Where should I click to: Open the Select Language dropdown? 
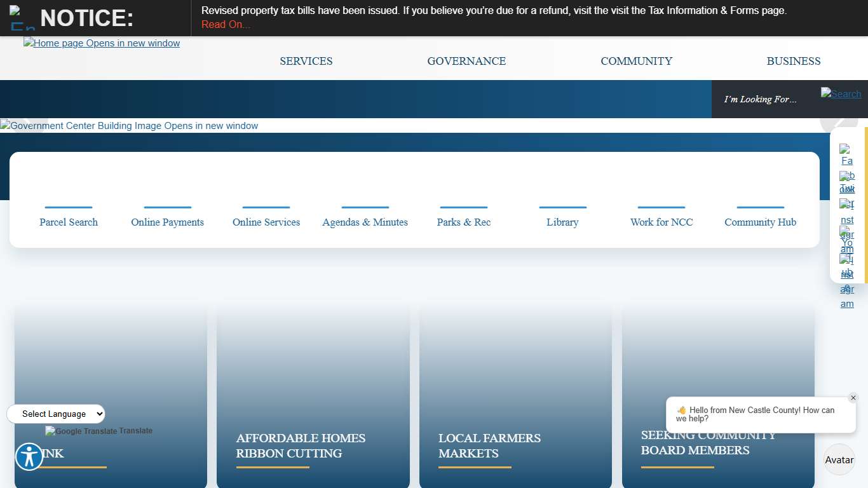pos(55,414)
